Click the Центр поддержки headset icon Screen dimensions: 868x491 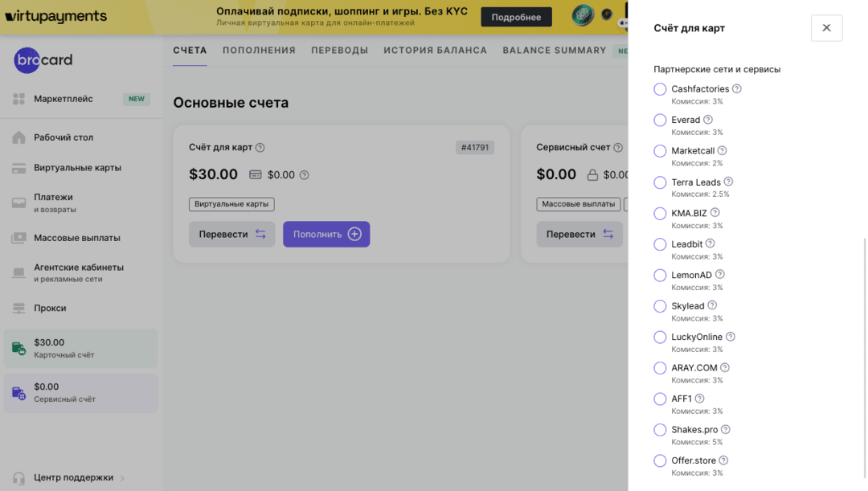pyautogui.click(x=18, y=477)
